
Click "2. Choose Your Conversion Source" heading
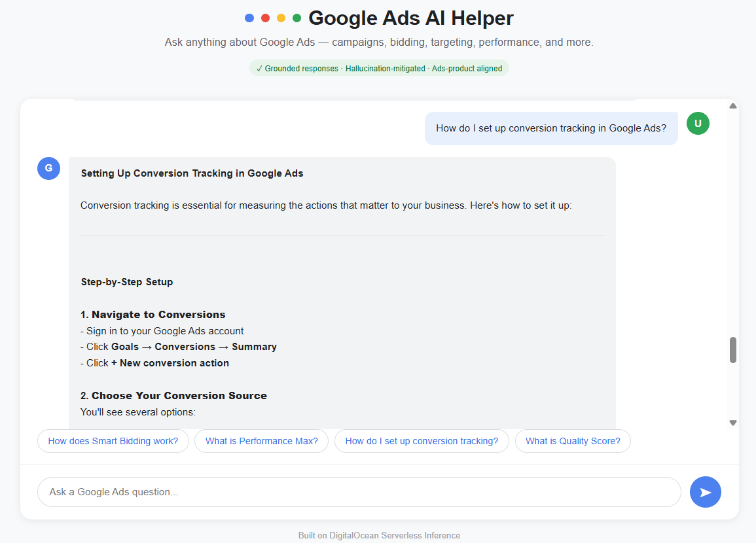click(x=173, y=396)
